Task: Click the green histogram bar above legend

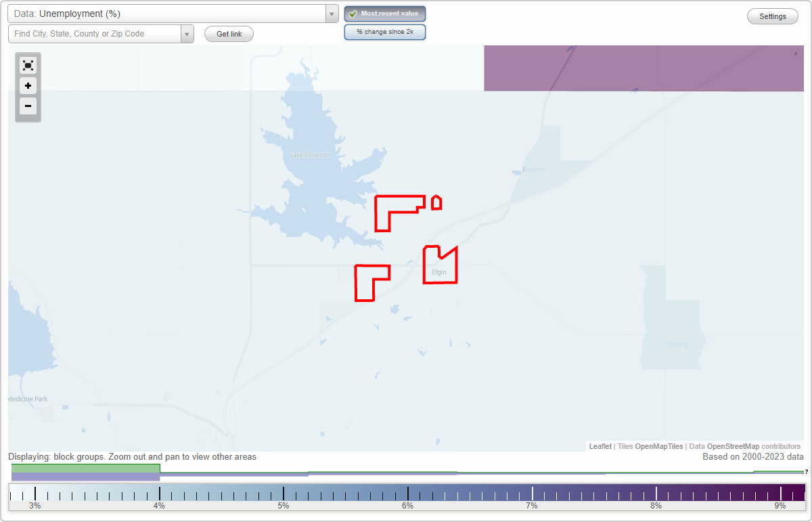Action: coord(85,468)
